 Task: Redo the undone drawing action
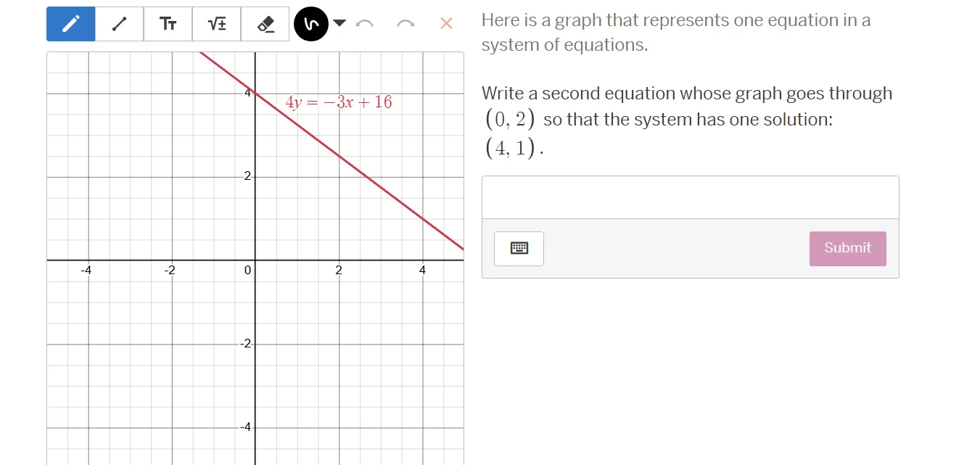[x=405, y=23]
